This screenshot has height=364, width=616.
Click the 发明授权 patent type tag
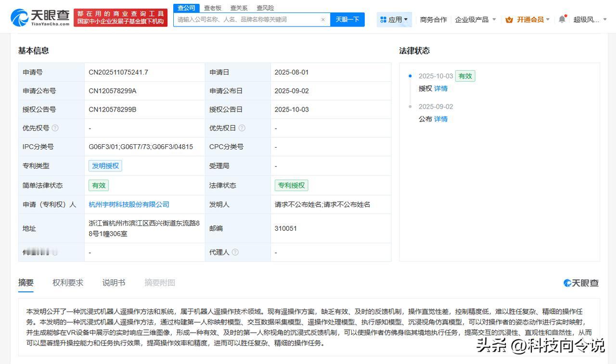[x=105, y=166]
